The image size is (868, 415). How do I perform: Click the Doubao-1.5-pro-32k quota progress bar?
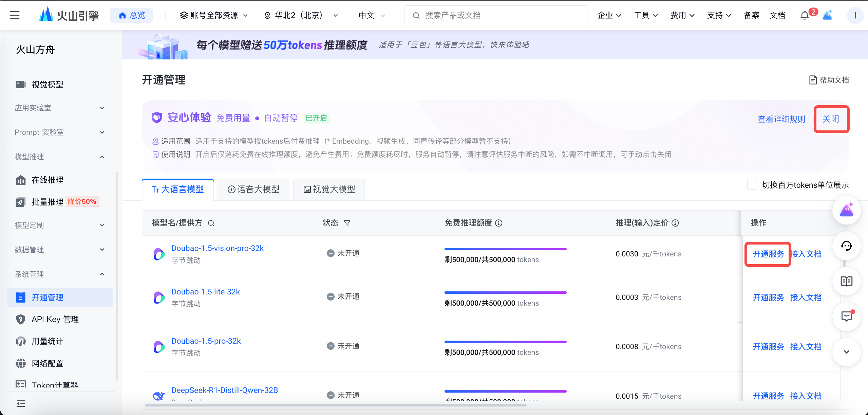(x=505, y=342)
